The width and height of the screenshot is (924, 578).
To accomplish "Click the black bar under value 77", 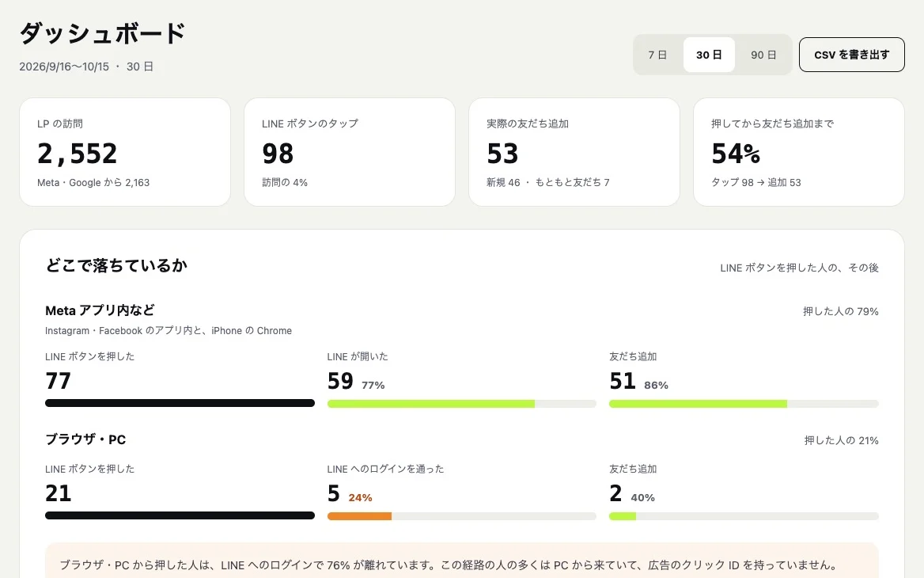I will [x=180, y=404].
